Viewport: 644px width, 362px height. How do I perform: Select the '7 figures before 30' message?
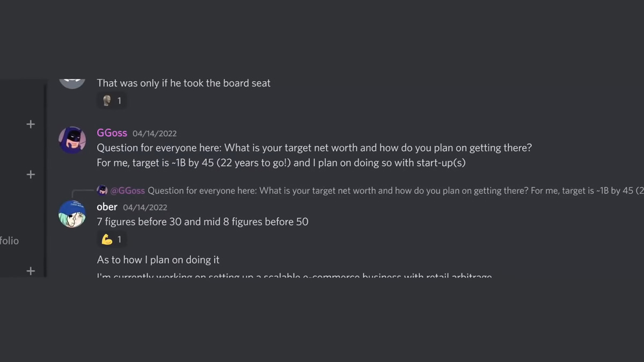click(x=202, y=221)
